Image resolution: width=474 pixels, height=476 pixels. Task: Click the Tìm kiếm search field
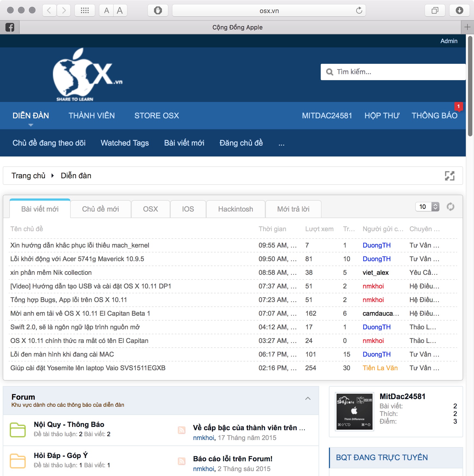[x=393, y=72]
